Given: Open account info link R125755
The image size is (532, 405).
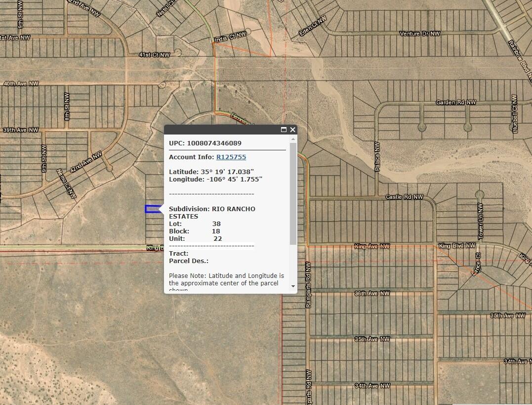Looking at the screenshot, I should [231, 157].
